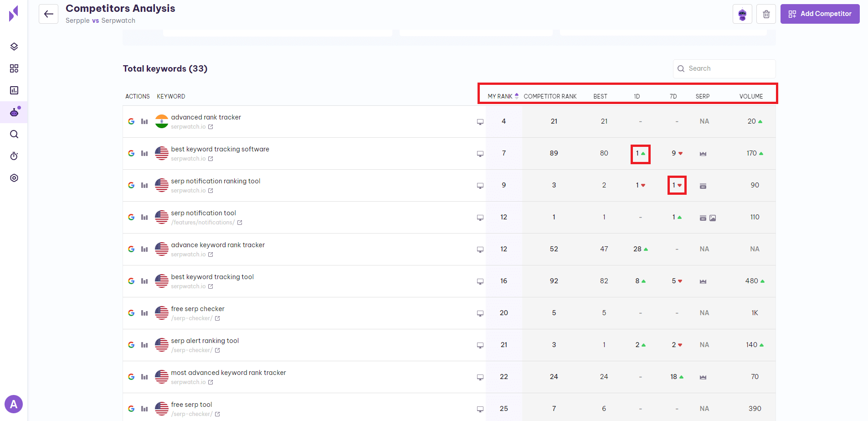Click SERP crown icon for best keyword tracking tool
Viewport: 868px width, 421px height.
click(703, 281)
